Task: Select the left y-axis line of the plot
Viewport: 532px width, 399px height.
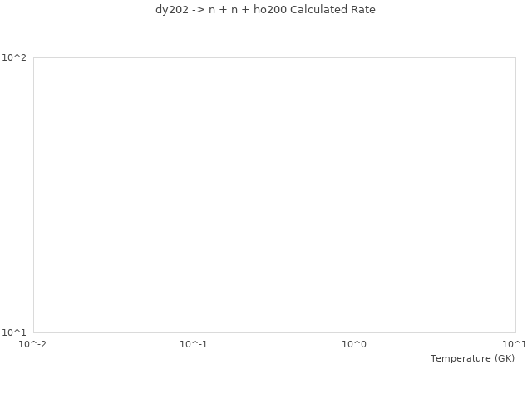Action: click(33, 195)
